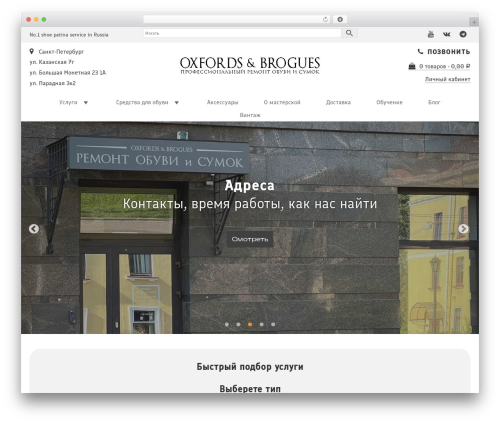Click the slide subtitle Контакты, время работы
Viewport: 500px width, 423px height.
(250, 204)
